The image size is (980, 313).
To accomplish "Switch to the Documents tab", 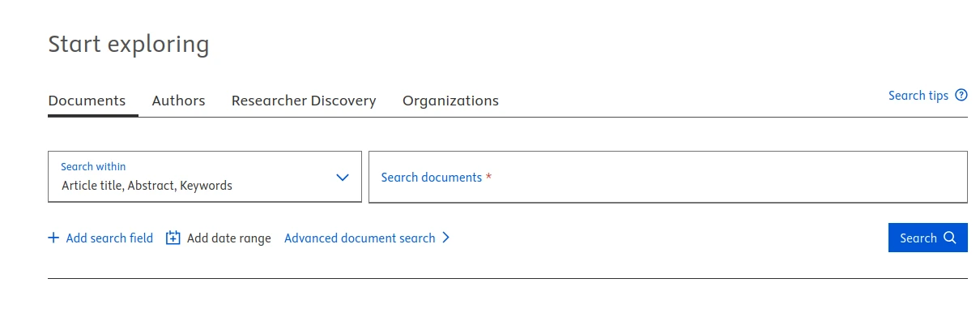I will [87, 101].
